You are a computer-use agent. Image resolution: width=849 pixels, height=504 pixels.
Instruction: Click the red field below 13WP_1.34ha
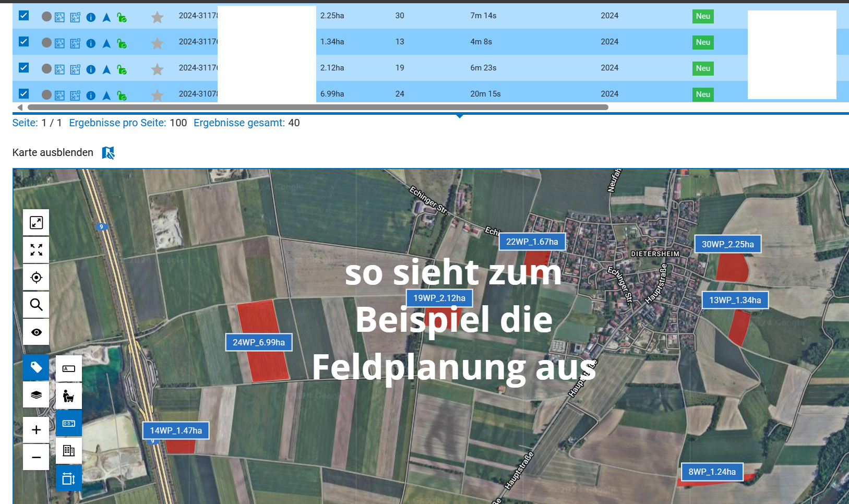(739, 328)
